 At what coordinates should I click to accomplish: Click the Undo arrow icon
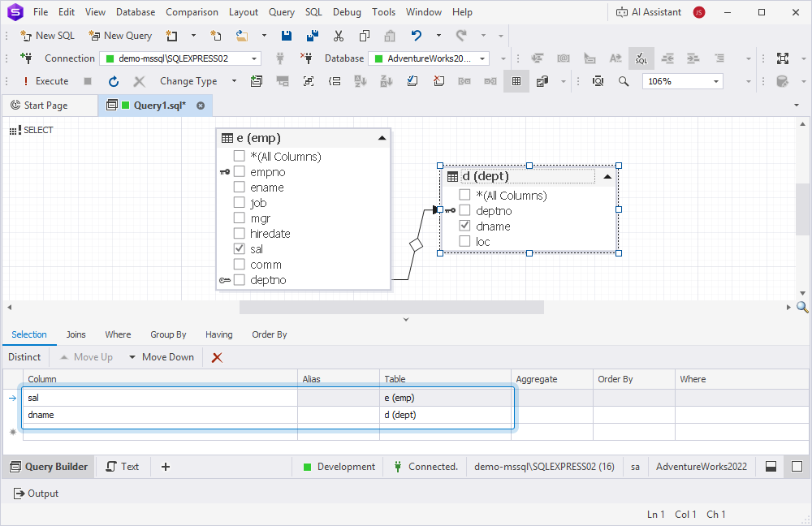[x=417, y=36]
